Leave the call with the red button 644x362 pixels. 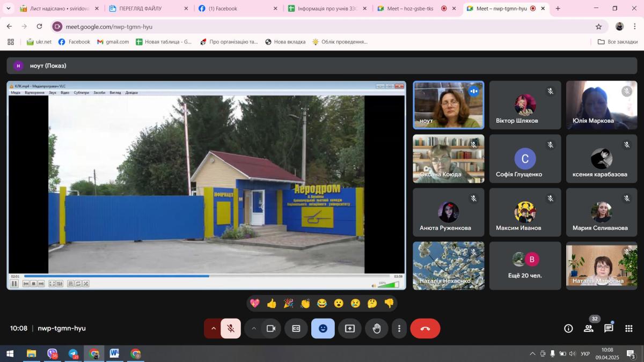pos(425,329)
